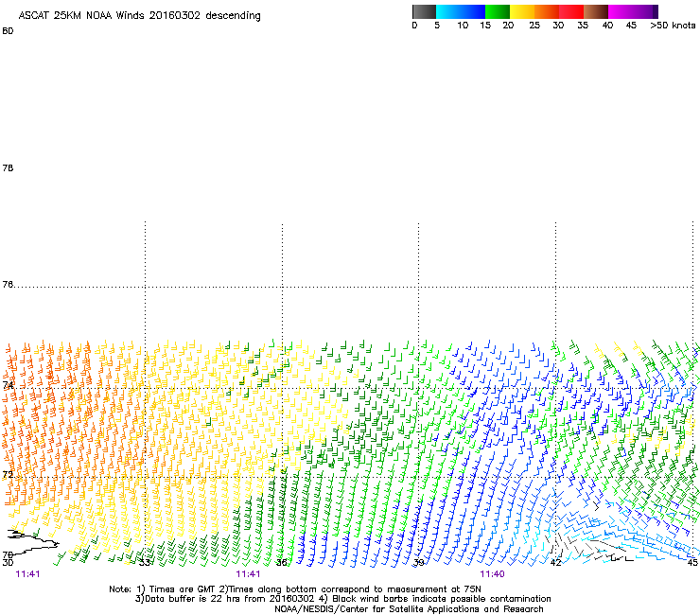Click the red 30-35 knots color band
The height and width of the screenshot is (615, 700).
(571, 11)
